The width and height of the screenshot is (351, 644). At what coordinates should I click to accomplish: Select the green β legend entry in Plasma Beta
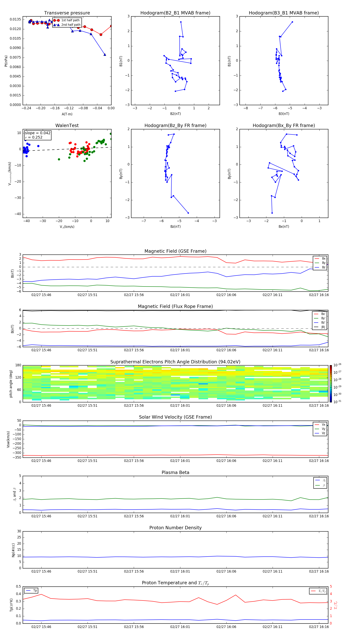pyautogui.click(x=320, y=485)
